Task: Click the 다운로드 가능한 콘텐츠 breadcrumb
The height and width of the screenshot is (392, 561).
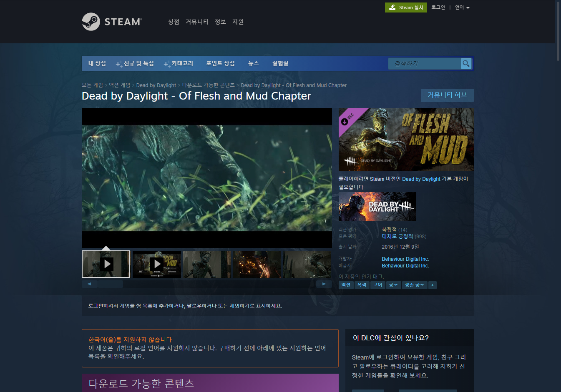Action: [209, 85]
